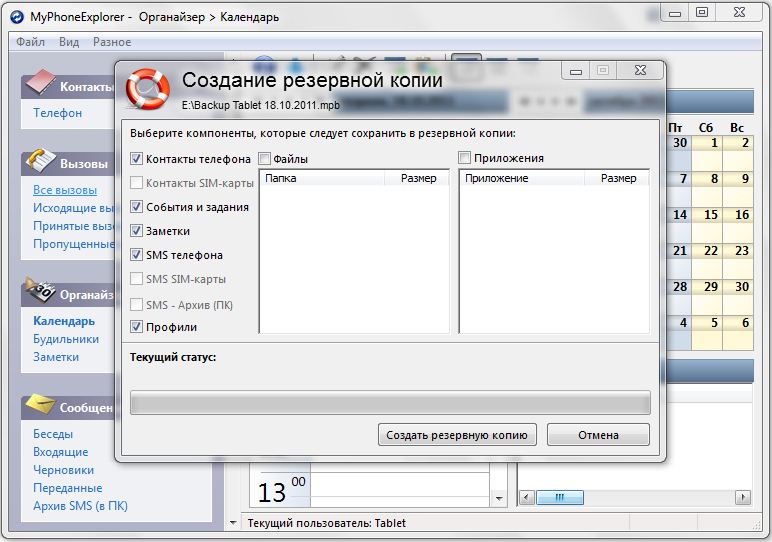Open the Все вызовы link

coord(65,190)
